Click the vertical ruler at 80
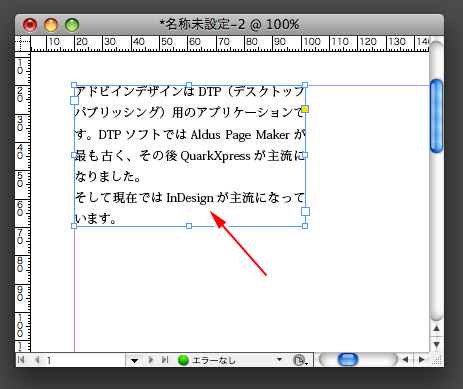463x389 pixels. tap(21, 264)
